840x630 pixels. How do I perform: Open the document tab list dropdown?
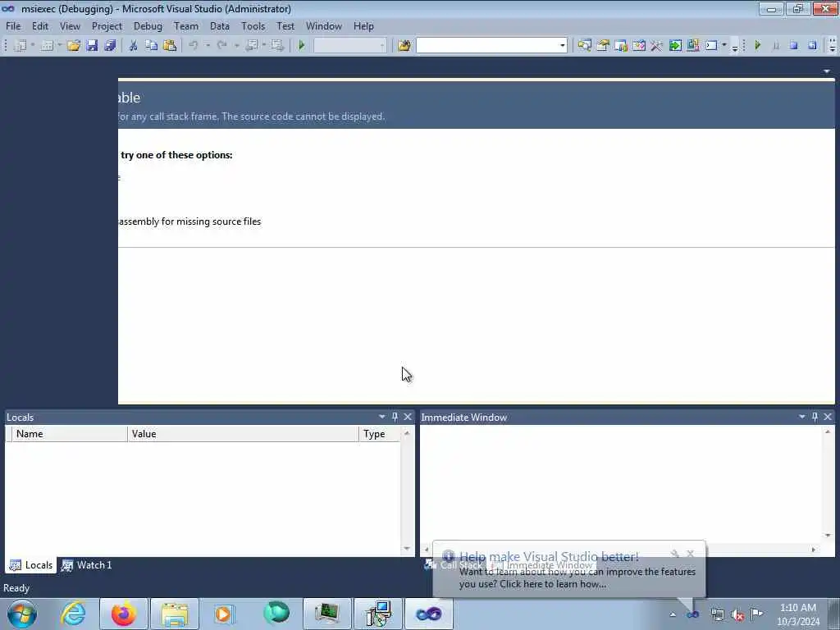(827, 71)
